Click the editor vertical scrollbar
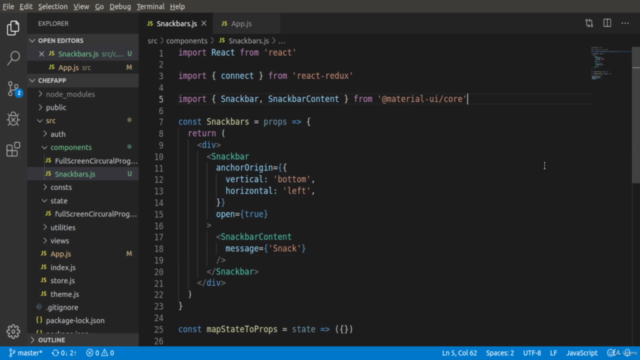640x360 pixels. coord(636,116)
